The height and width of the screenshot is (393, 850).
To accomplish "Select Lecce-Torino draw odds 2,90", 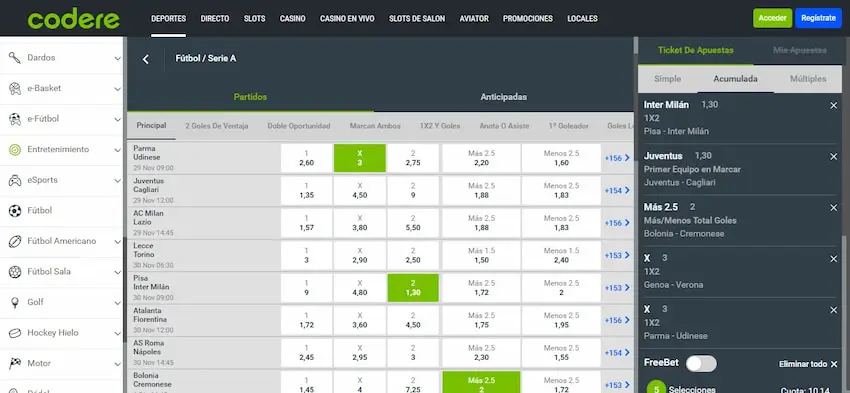I will click(x=359, y=255).
